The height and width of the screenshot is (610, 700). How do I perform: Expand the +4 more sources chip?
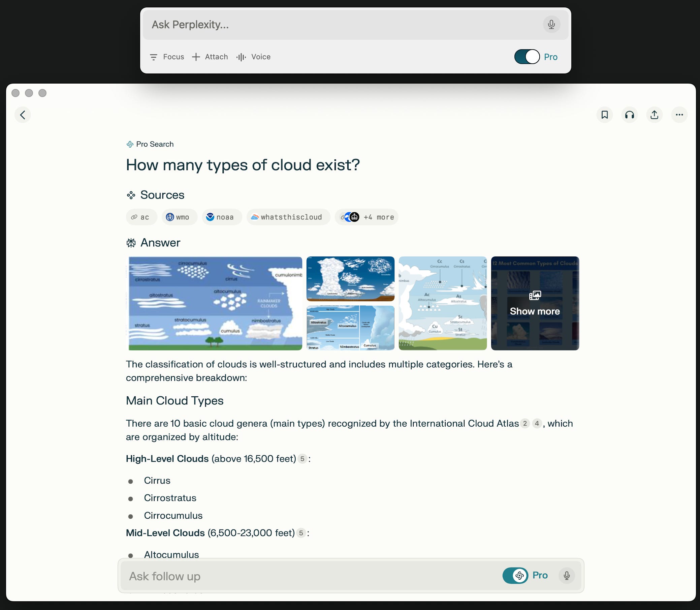click(367, 217)
